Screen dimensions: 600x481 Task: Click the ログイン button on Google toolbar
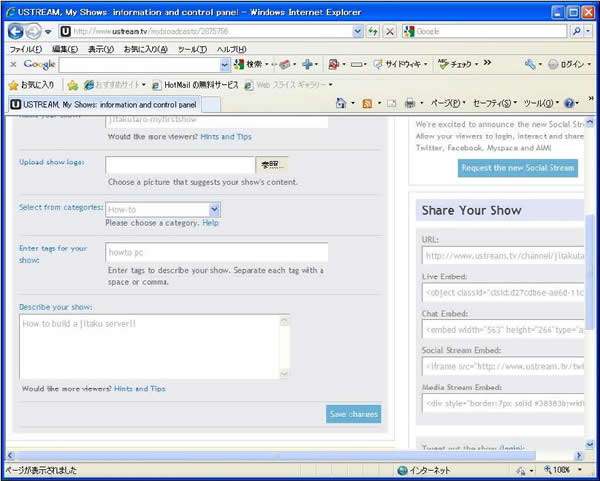566,64
